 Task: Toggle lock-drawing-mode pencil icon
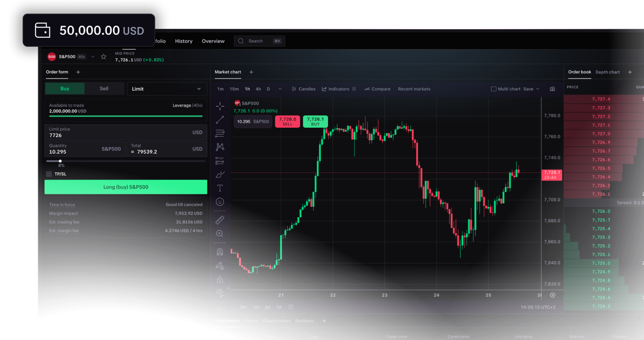[x=220, y=265]
